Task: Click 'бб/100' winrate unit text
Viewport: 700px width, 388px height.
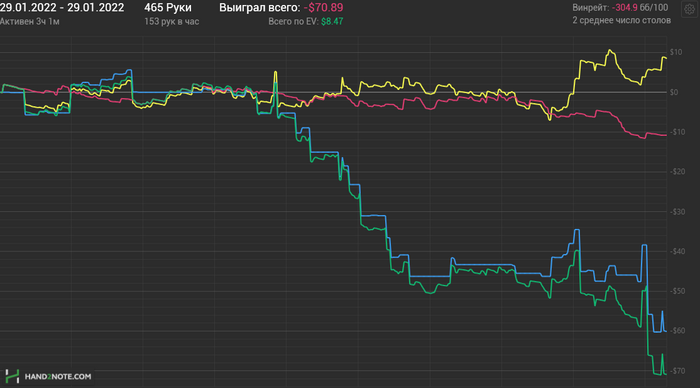Action: pyautogui.click(x=654, y=8)
